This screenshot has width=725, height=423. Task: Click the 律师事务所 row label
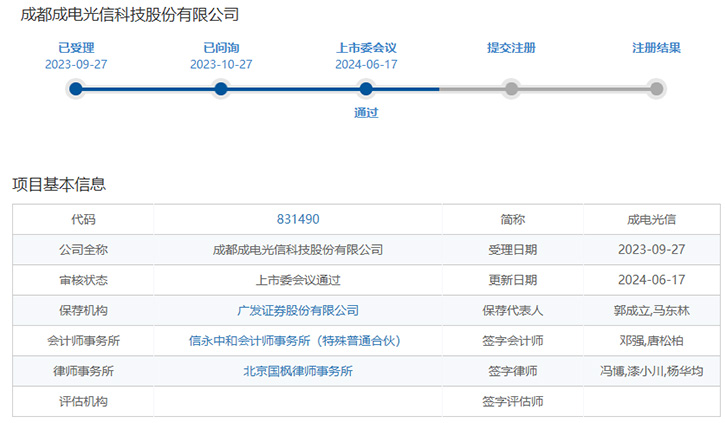tap(83, 371)
